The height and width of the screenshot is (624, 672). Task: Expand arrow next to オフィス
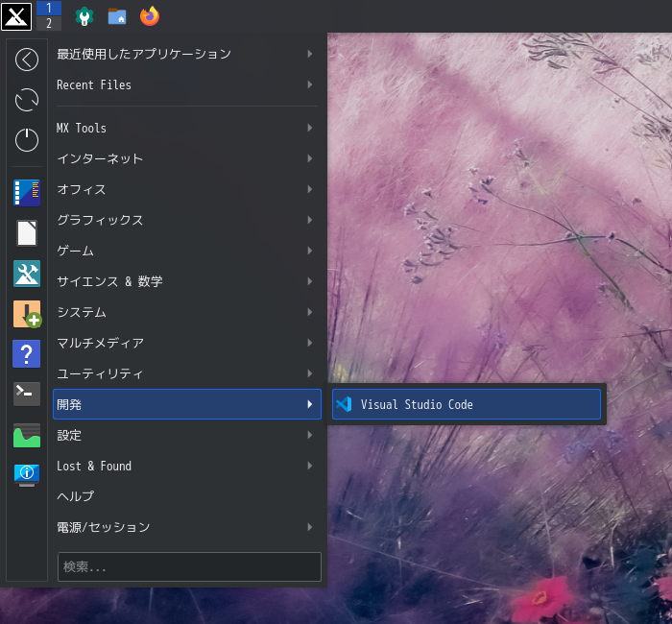tap(310, 189)
